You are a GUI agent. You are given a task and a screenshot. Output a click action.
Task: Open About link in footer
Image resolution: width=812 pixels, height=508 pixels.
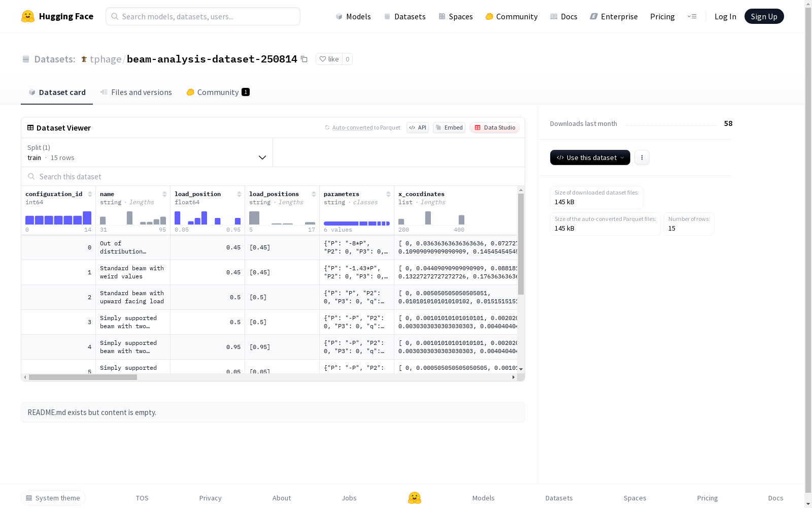282,498
